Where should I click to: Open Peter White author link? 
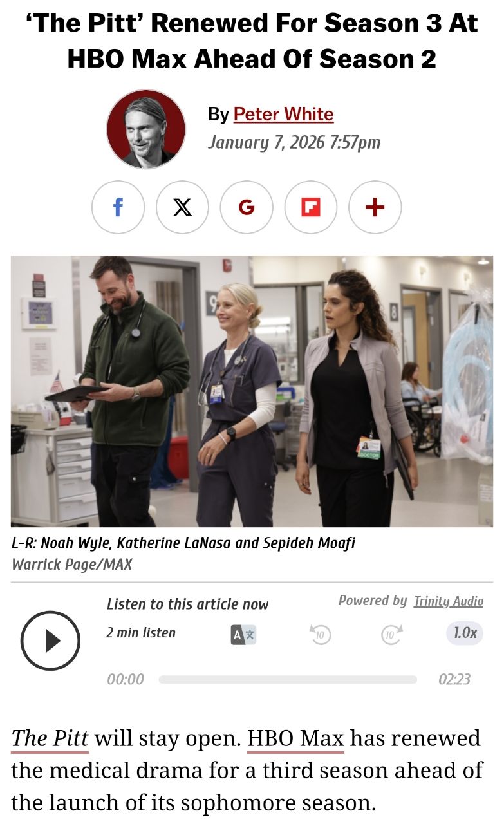pos(283,115)
